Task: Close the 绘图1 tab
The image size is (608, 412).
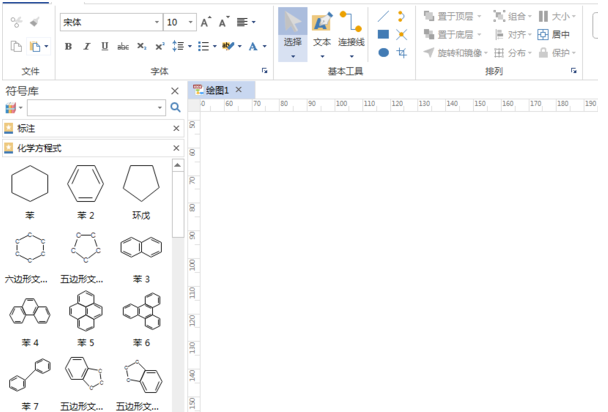Action: [x=238, y=90]
